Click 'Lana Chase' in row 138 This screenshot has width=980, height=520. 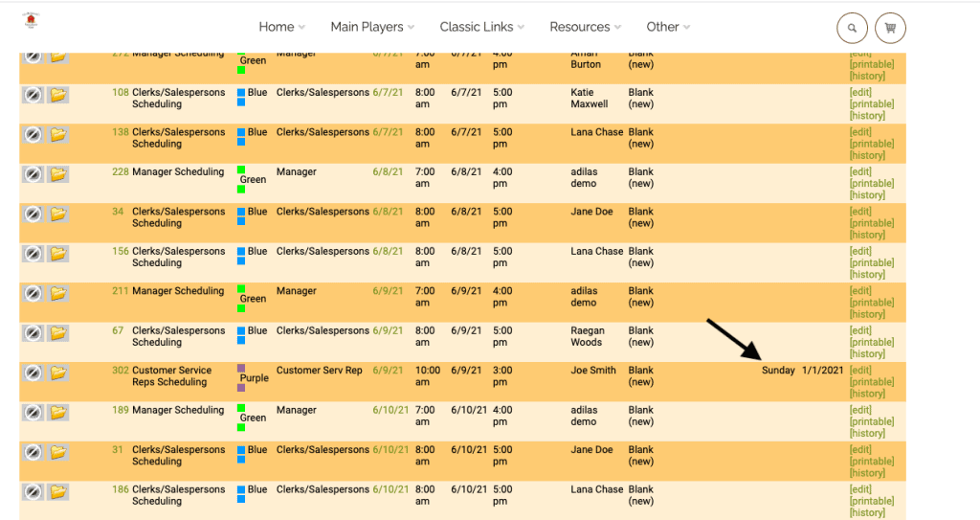click(x=597, y=132)
